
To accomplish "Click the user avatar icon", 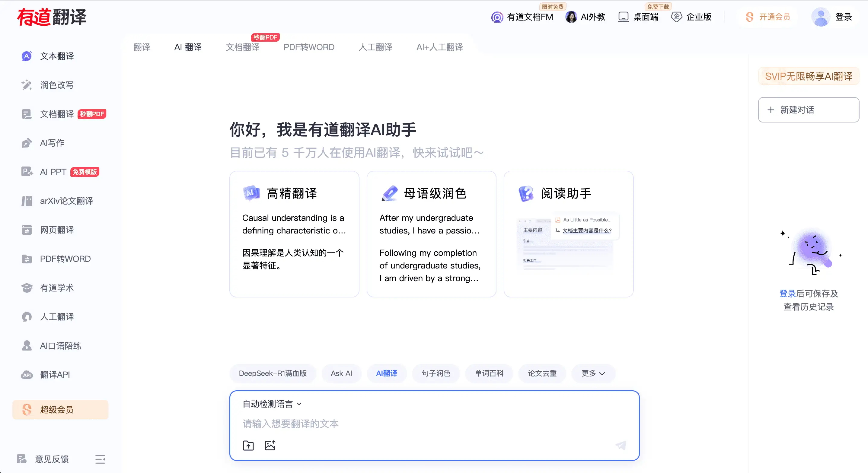I will click(821, 17).
